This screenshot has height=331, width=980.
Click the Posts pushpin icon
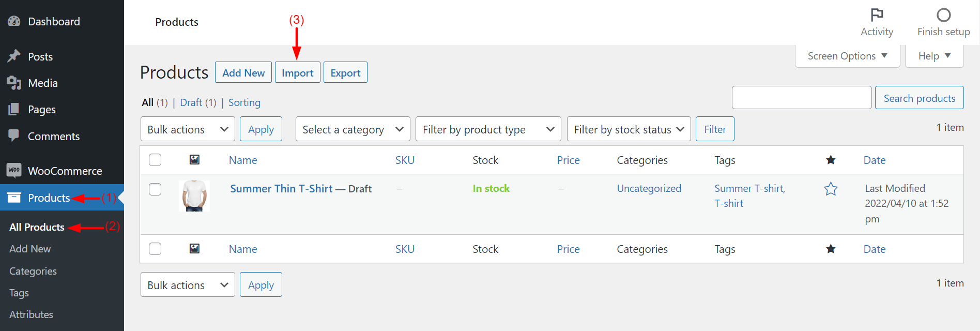pyautogui.click(x=14, y=56)
